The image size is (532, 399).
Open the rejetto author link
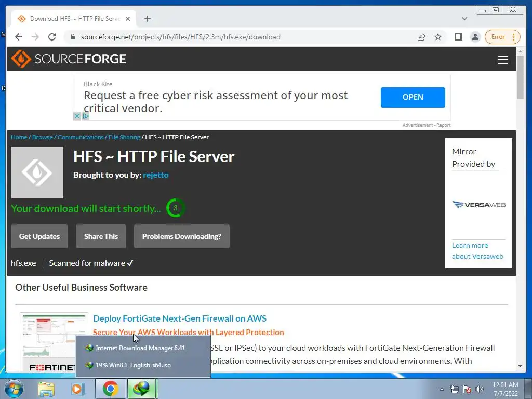coord(156,175)
